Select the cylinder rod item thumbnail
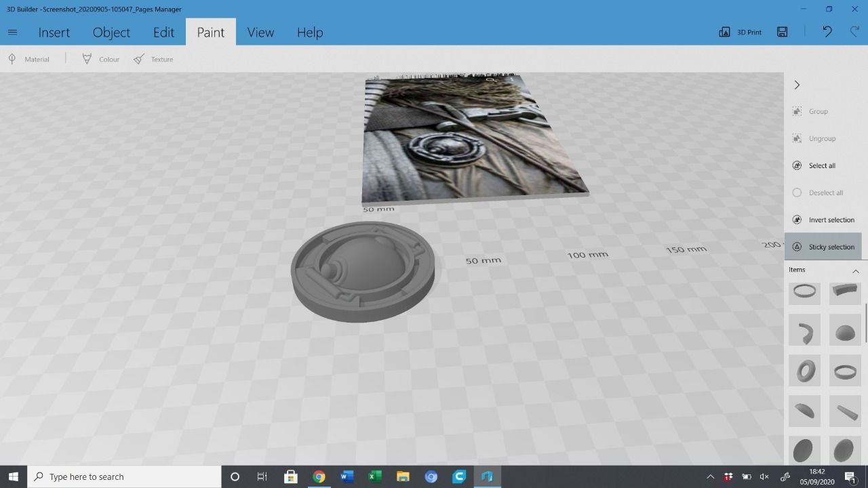Screen dimensions: 868x488 tap(845, 411)
